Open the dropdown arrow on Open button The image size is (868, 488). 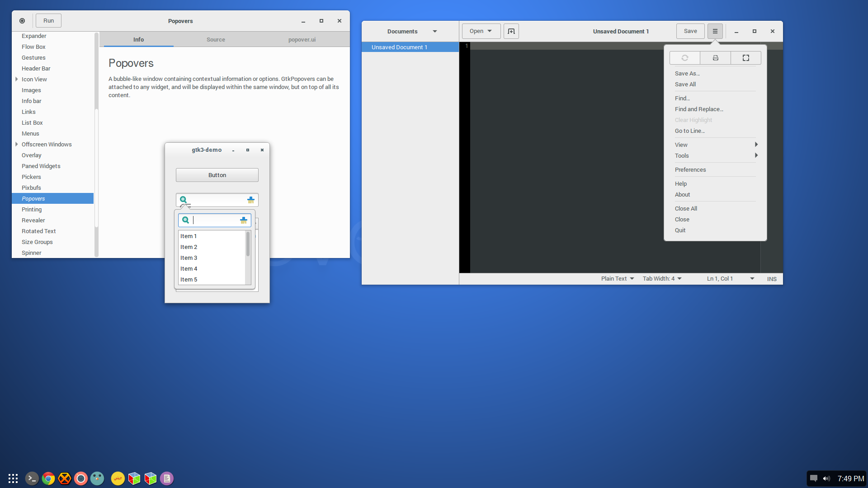point(490,31)
